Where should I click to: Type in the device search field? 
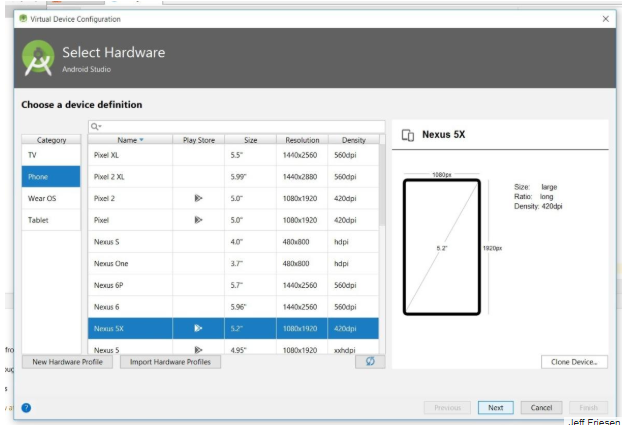click(x=236, y=127)
